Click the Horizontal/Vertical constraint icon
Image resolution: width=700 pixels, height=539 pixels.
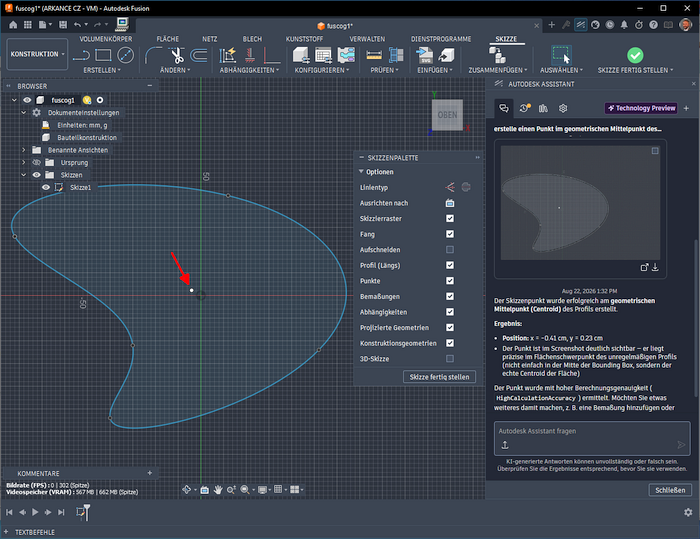[x=250, y=55]
